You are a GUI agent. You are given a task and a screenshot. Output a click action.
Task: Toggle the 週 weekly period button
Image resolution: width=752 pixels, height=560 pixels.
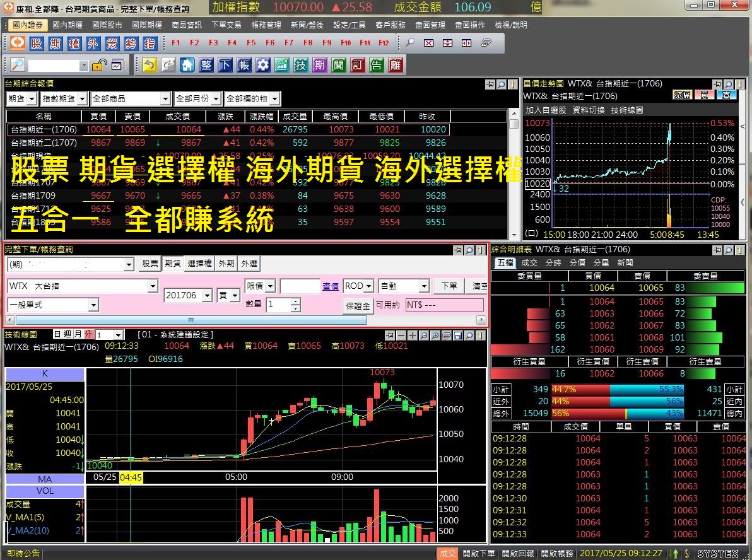68,334
